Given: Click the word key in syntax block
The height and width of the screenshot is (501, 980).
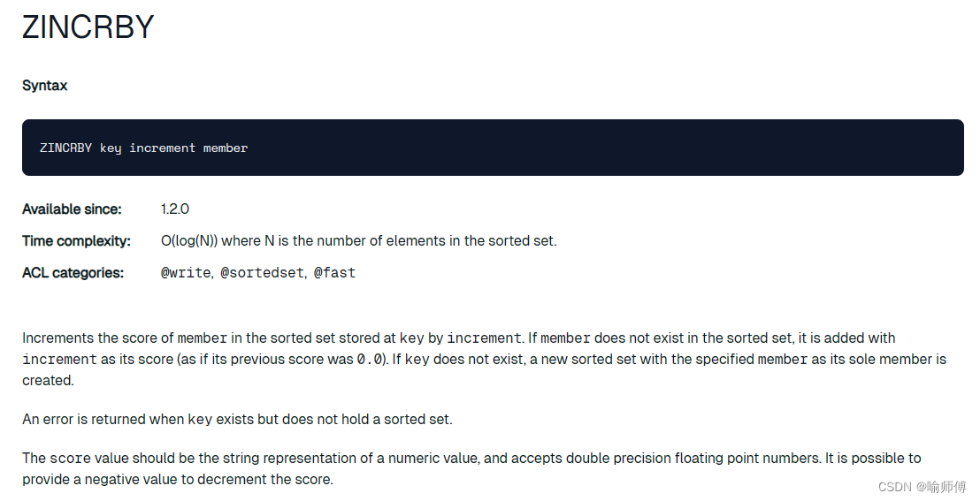Looking at the screenshot, I should pyautogui.click(x=111, y=148).
